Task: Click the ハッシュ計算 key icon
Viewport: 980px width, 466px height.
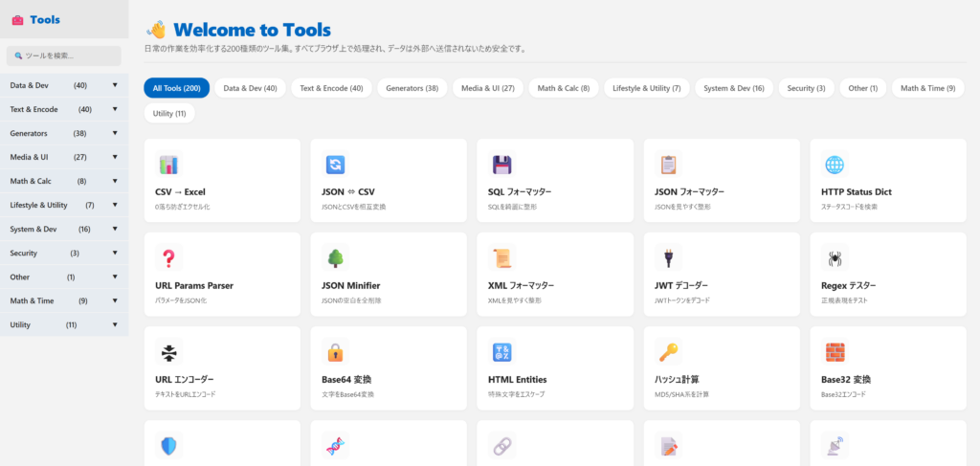Action: (669, 352)
